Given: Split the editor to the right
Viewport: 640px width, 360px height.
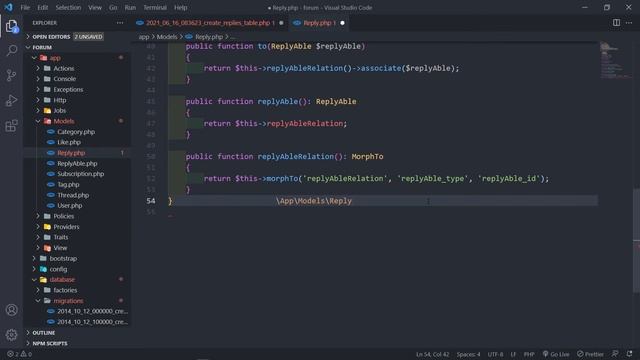Looking at the screenshot, I should (x=616, y=23).
